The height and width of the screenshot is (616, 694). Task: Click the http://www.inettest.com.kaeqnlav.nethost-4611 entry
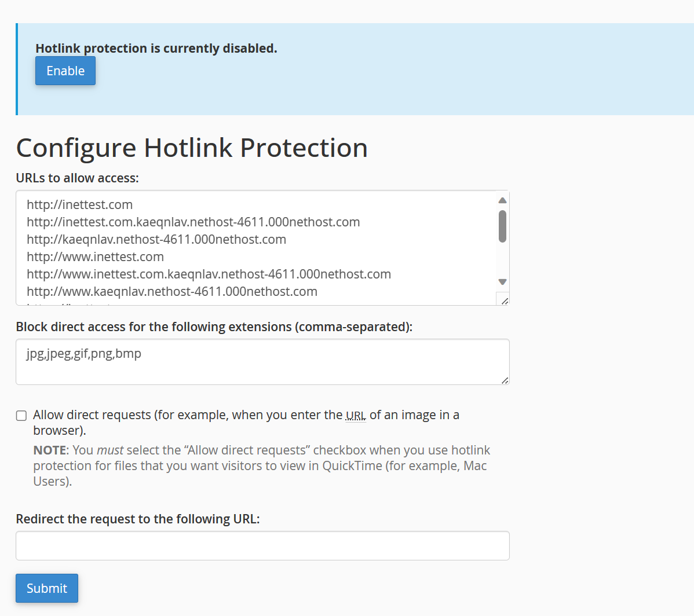[x=209, y=274]
